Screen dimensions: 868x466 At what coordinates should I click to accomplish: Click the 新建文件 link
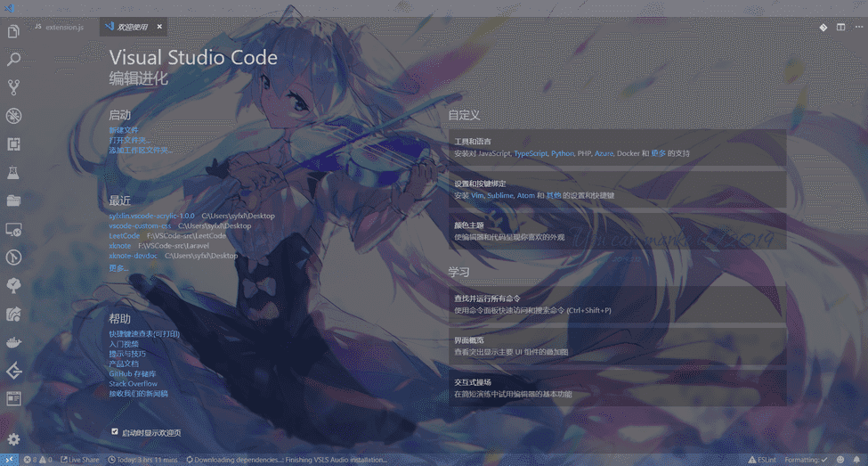click(124, 130)
